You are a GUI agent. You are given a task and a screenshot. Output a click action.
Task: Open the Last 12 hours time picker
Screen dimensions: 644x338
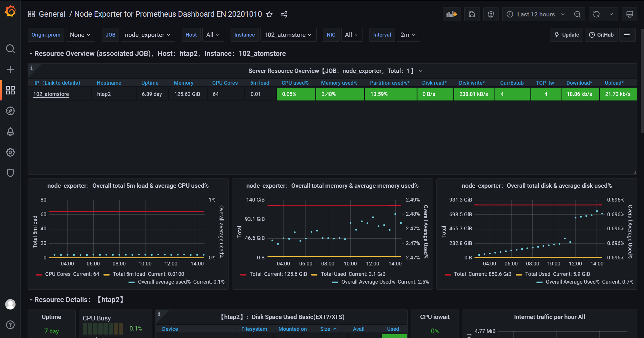[x=536, y=14]
